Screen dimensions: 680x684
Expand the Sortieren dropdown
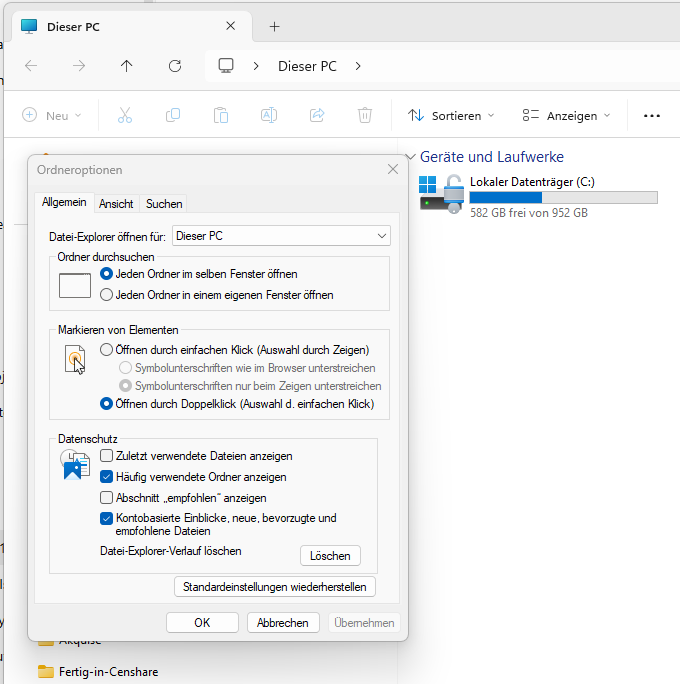click(x=451, y=115)
